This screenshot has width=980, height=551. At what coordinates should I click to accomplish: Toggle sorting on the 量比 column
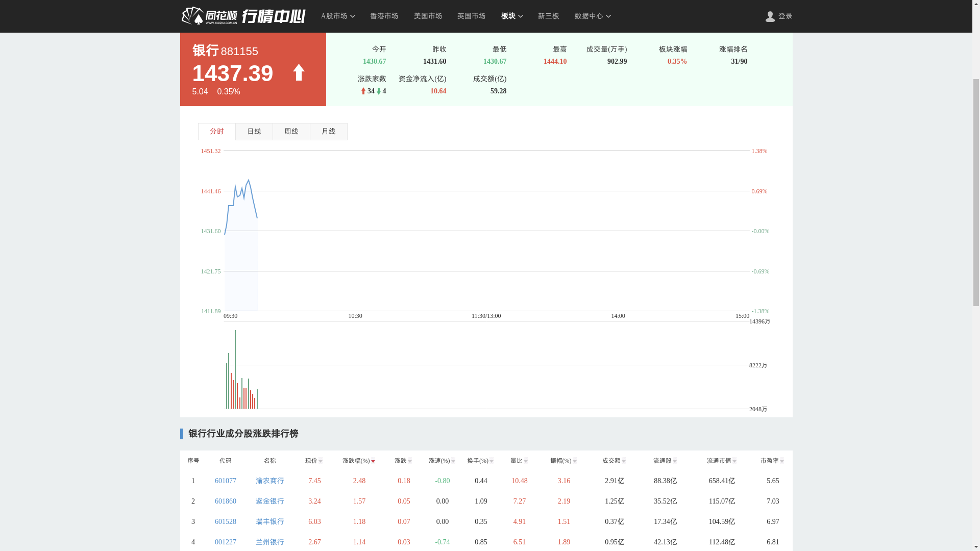[x=526, y=460]
